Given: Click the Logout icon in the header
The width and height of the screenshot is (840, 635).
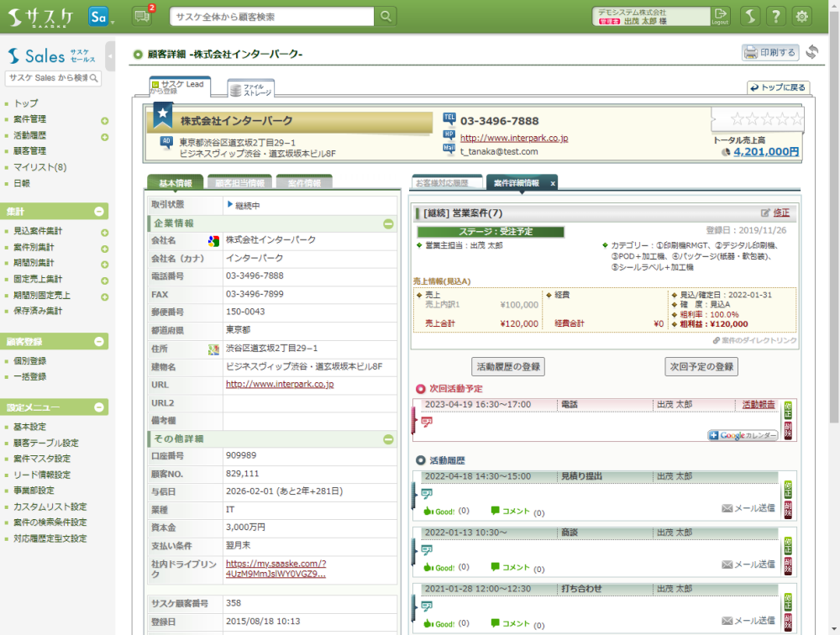Looking at the screenshot, I should click(720, 16).
